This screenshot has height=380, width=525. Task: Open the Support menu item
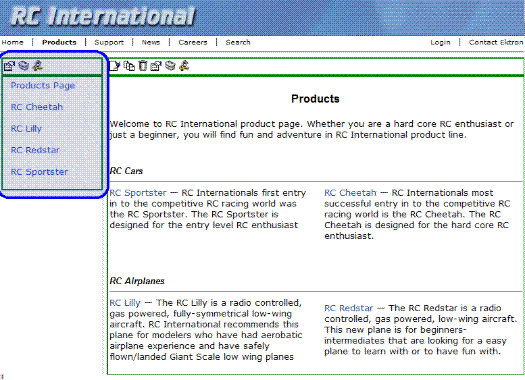pyautogui.click(x=109, y=43)
